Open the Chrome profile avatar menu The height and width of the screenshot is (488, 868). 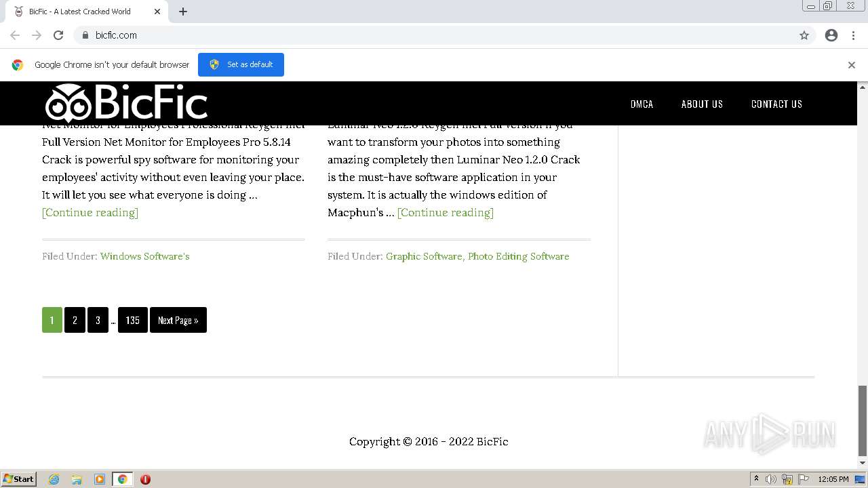pos(831,35)
